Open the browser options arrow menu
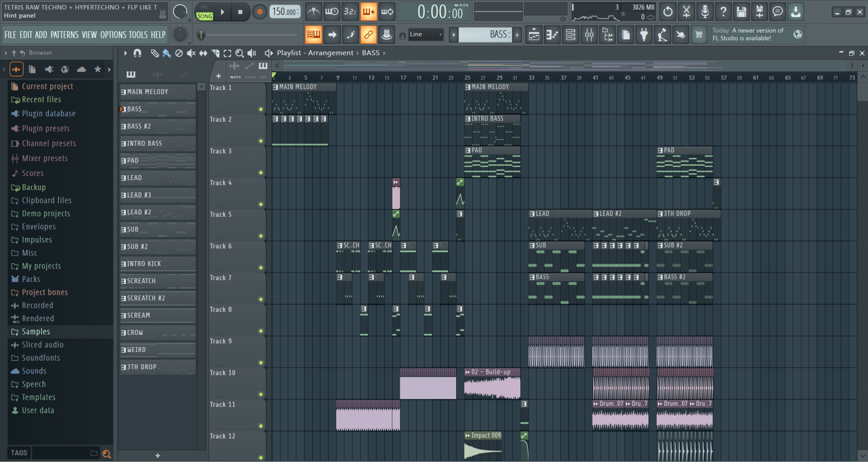 coord(6,53)
